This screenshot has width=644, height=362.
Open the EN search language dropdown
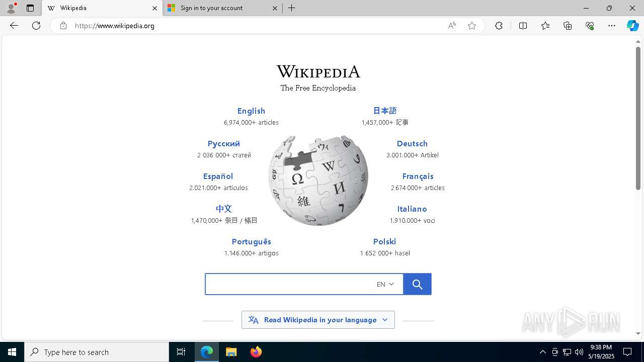pos(385,284)
